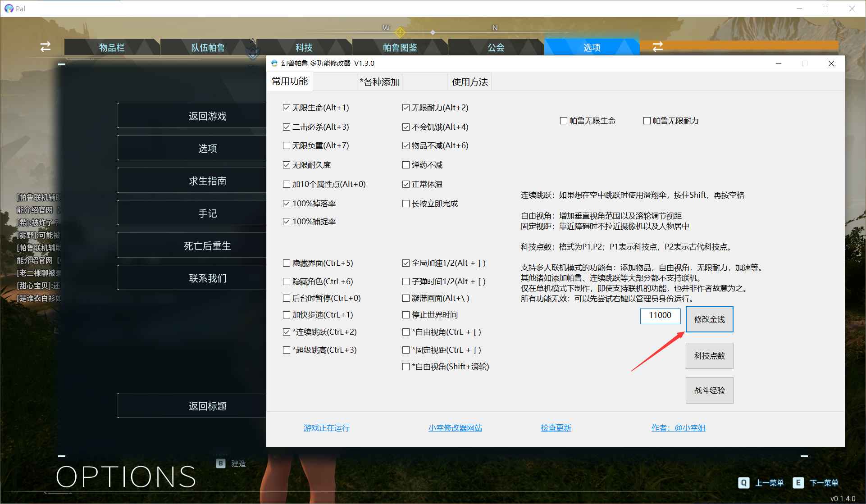Screen dimensions: 866x504
Task: Select the 公会 game tab
Action: coord(496,47)
